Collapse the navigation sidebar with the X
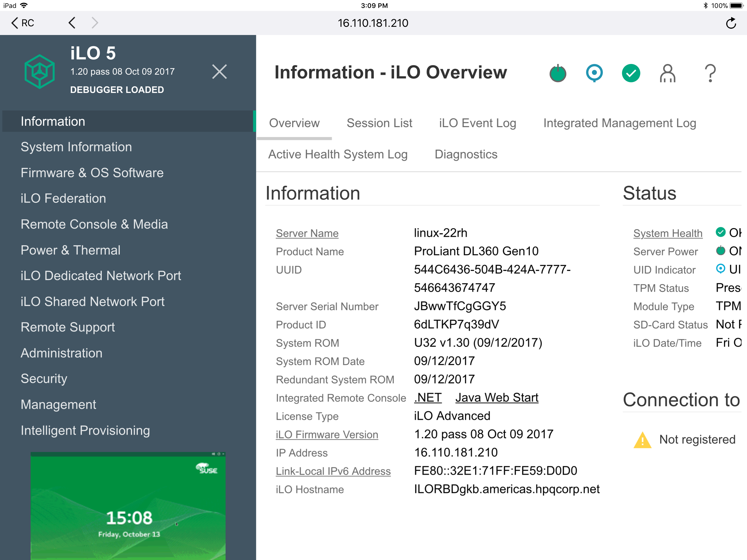747x560 pixels. [220, 72]
